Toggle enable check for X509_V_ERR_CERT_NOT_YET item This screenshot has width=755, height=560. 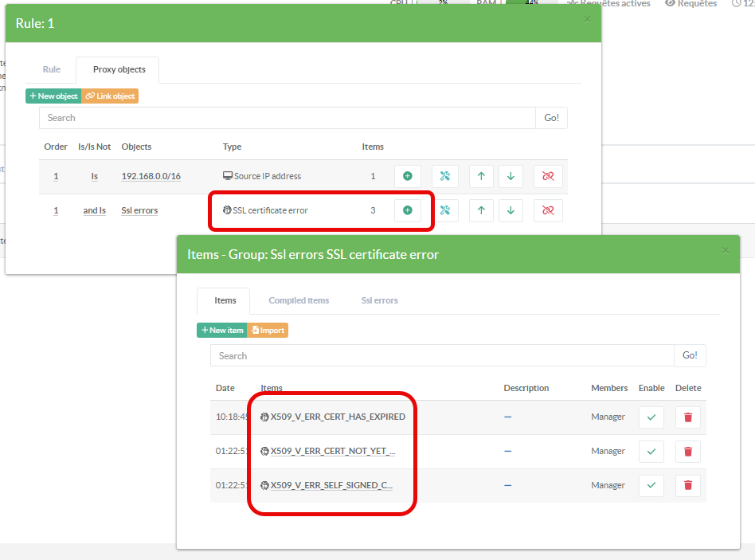coord(651,451)
